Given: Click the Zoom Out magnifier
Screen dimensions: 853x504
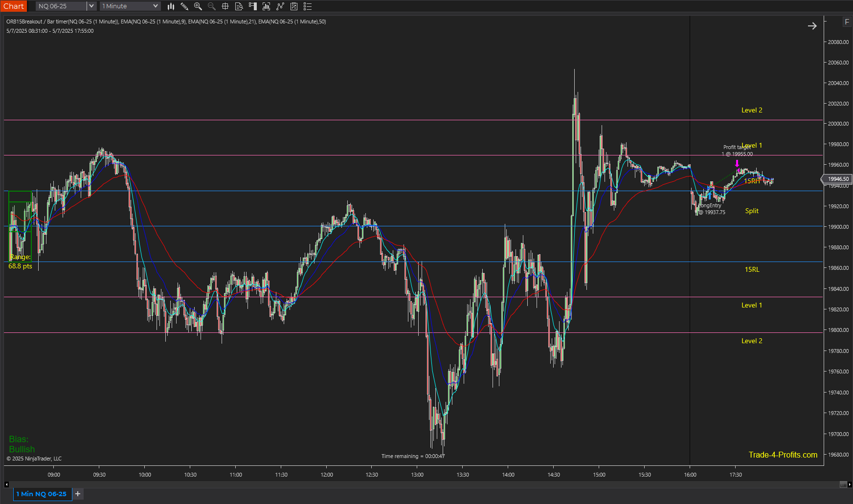Looking at the screenshot, I should [x=212, y=6].
